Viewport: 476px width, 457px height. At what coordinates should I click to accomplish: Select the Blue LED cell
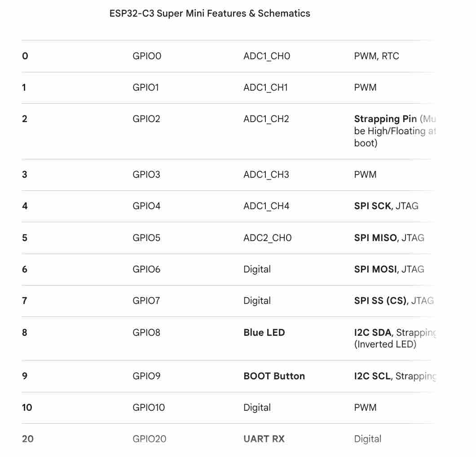click(264, 333)
